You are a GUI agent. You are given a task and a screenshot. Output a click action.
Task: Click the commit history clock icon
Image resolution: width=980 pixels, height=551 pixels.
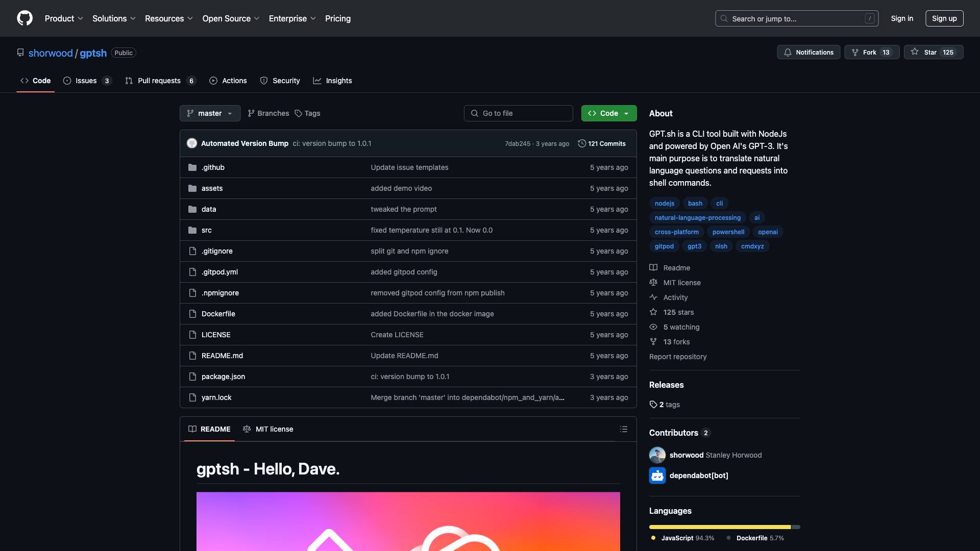click(x=581, y=143)
